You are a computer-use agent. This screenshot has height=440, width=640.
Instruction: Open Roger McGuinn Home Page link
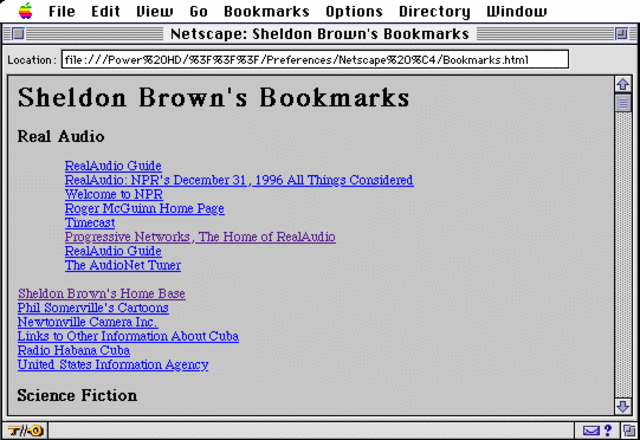[x=144, y=209]
